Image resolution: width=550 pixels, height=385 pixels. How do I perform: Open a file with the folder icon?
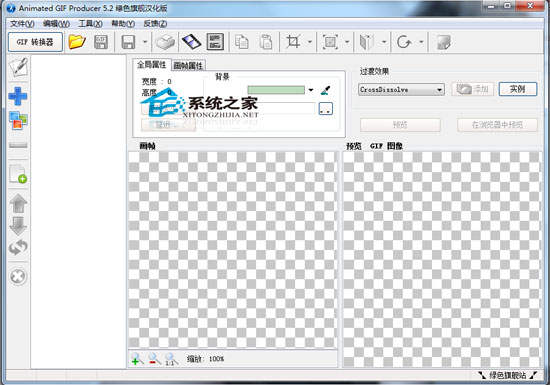click(77, 42)
